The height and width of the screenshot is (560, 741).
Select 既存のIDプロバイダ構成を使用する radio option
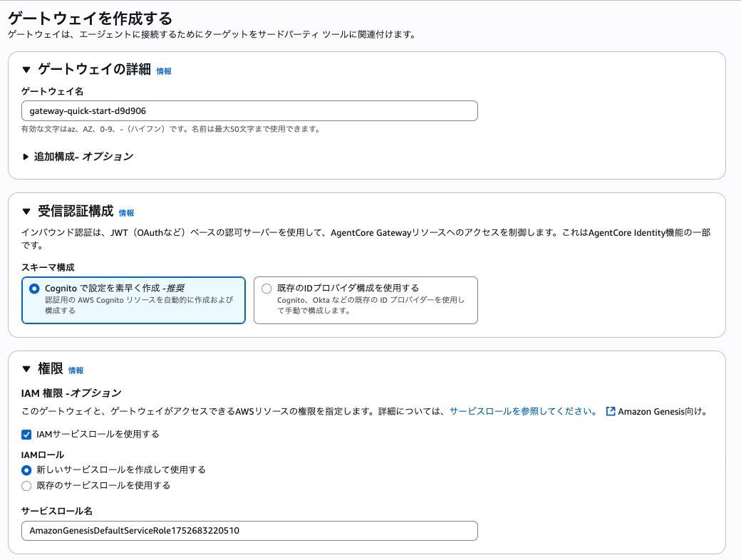tap(266, 289)
